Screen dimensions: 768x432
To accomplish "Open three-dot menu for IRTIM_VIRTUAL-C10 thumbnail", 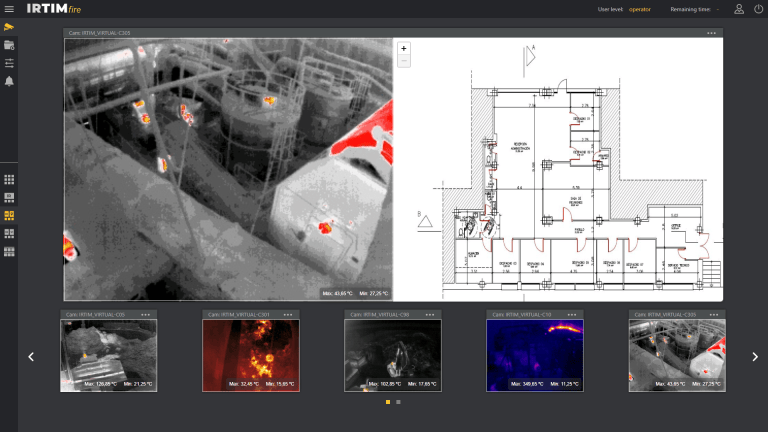I will coord(572,314).
